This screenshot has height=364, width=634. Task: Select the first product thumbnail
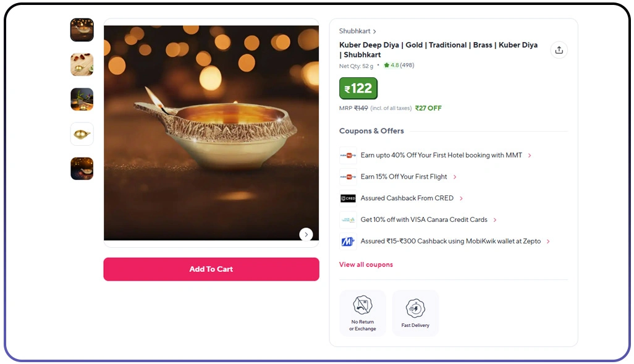pos(82,30)
